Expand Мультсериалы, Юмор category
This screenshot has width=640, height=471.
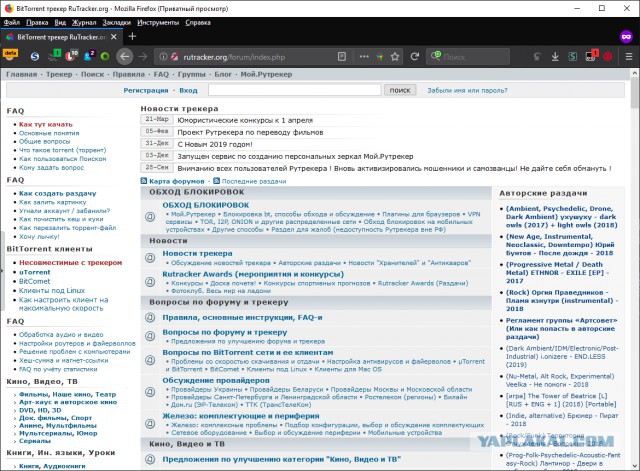click(58, 433)
